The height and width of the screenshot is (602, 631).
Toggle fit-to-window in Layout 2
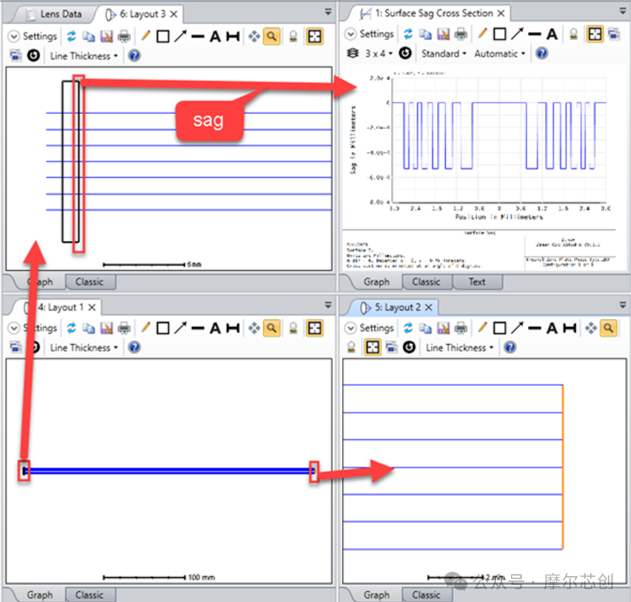pos(372,347)
